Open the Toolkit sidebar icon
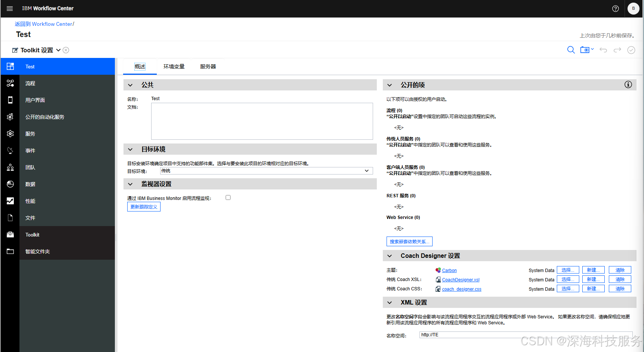 click(10, 235)
